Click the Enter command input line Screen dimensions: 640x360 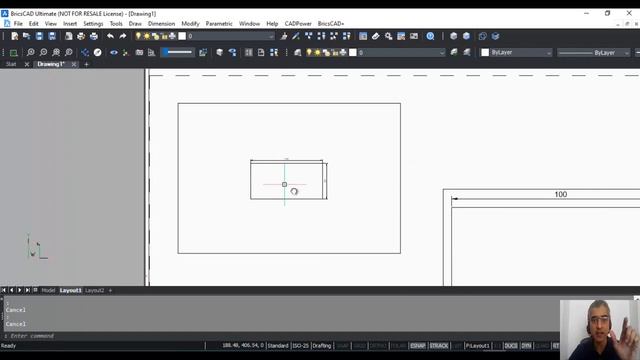(x=282, y=336)
